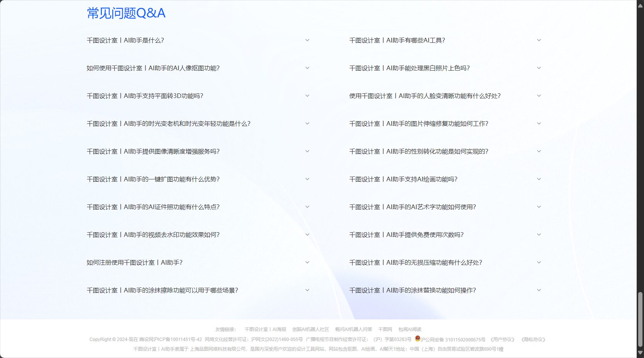
Task: Open the 《隐私协议》 link
Action: 533,339
